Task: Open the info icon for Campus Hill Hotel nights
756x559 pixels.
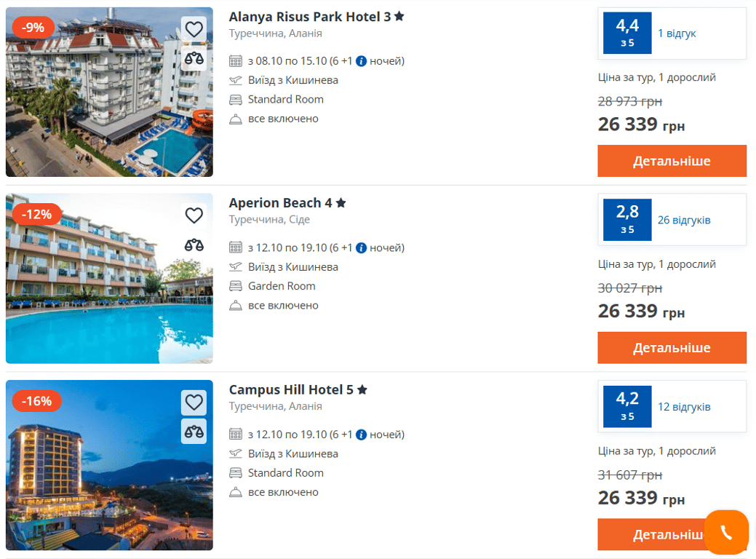Action: click(x=360, y=434)
